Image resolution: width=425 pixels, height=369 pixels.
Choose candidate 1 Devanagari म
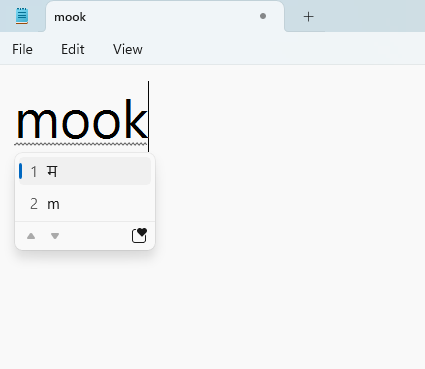click(x=85, y=171)
